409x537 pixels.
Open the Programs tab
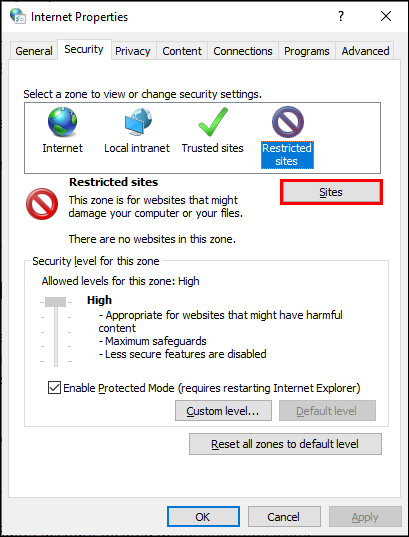pyautogui.click(x=307, y=51)
